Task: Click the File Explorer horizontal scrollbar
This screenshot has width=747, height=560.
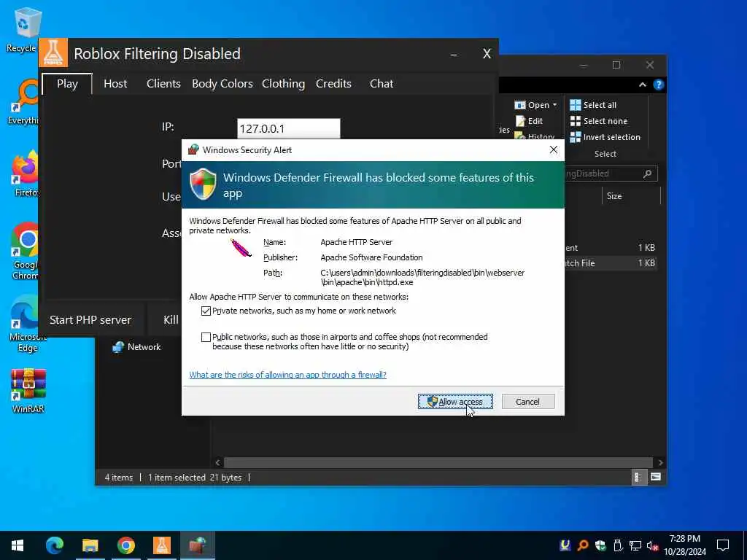Action: click(438, 462)
